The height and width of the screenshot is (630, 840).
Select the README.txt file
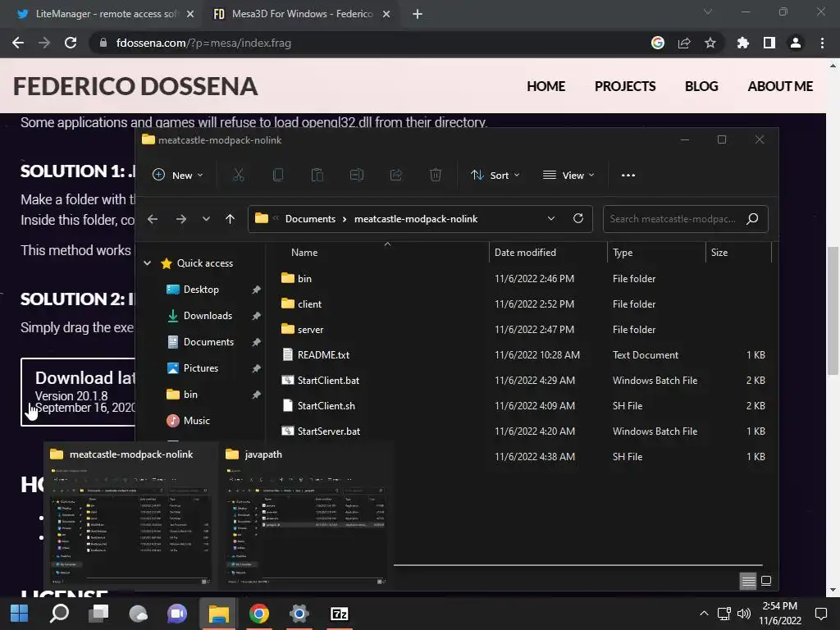[x=323, y=354]
